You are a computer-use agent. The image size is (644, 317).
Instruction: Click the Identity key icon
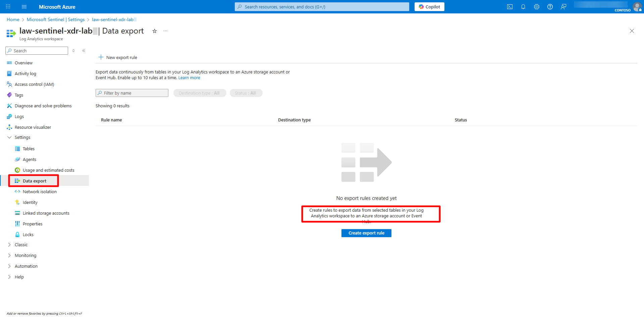click(17, 202)
